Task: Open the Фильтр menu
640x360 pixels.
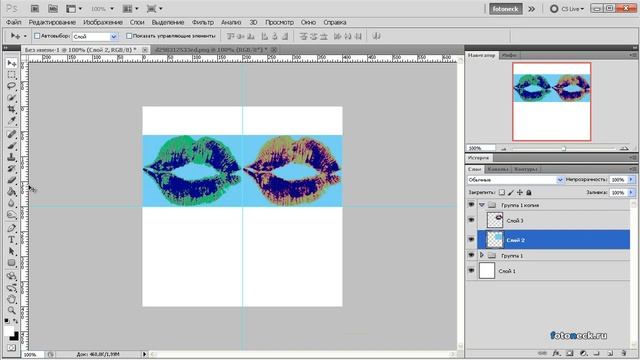Action: pos(203,22)
